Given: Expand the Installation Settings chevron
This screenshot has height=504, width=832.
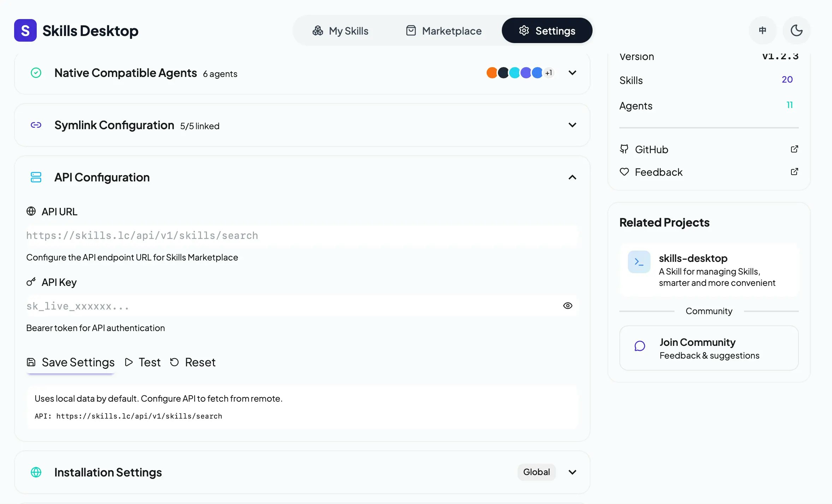Looking at the screenshot, I should [x=572, y=472].
